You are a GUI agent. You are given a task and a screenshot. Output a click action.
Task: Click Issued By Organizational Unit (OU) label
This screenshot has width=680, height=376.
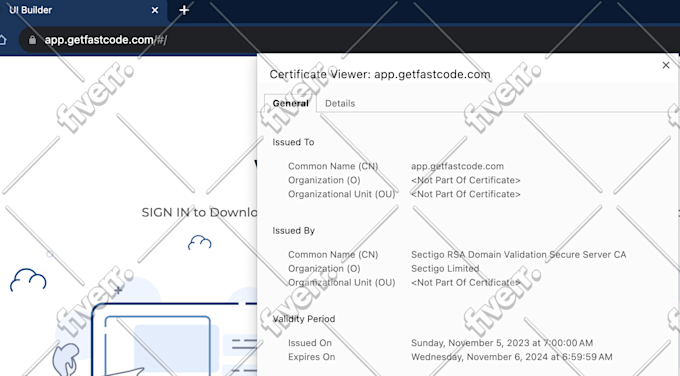click(x=341, y=282)
